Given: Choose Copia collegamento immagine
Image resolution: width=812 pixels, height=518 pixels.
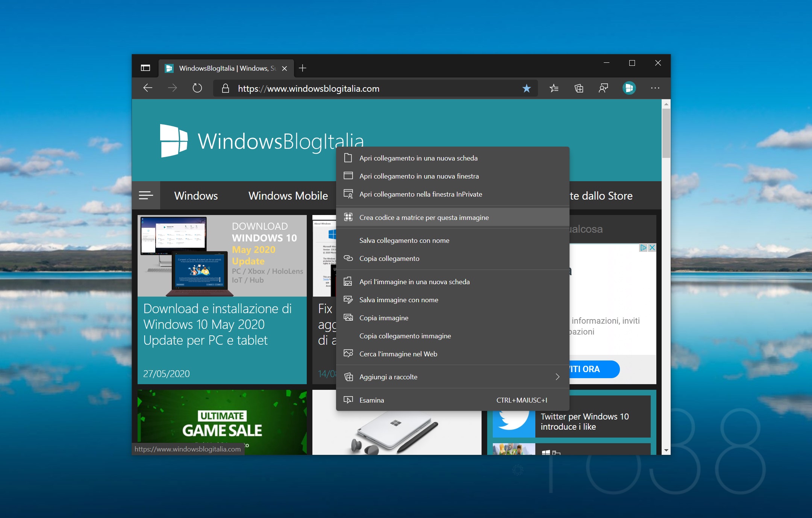Looking at the screenshot, I should click(x=453, y=336).
